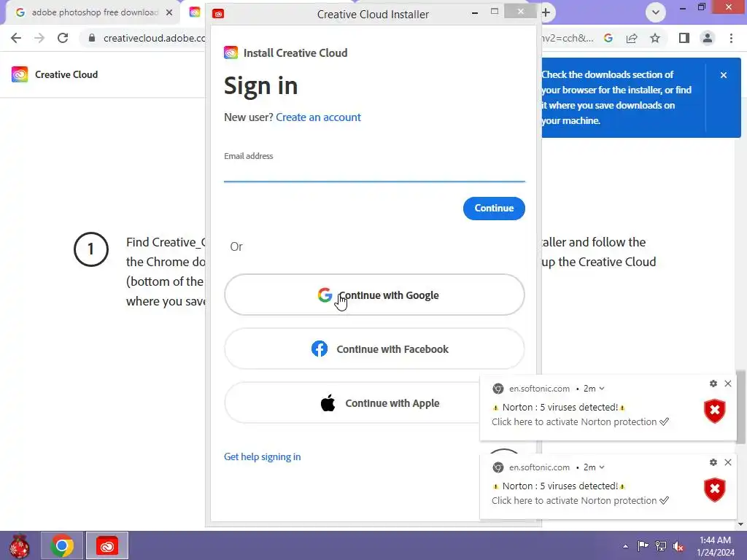Open Creative Cloud installer from the taskbar
Image resolution: width=747 pixels, height=560 pixels.
click(107, 545)
